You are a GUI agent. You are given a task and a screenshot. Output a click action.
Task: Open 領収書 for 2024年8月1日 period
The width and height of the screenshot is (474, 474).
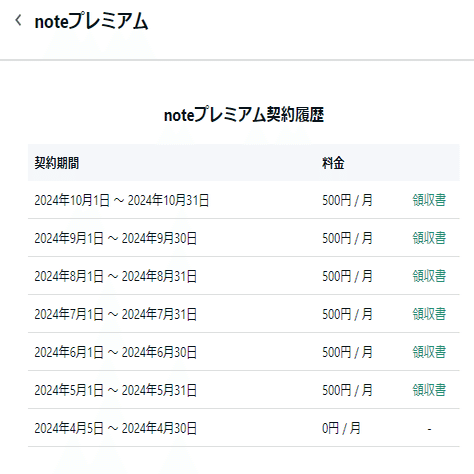click(429, 276)
